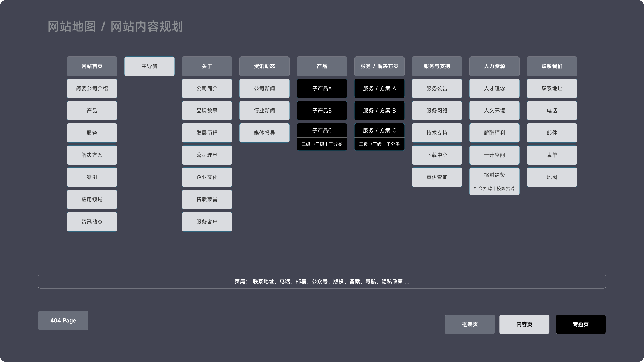Click the 内容页 legend box
Viewport: 644px width, 362px height.
click(x=524, y=324)
